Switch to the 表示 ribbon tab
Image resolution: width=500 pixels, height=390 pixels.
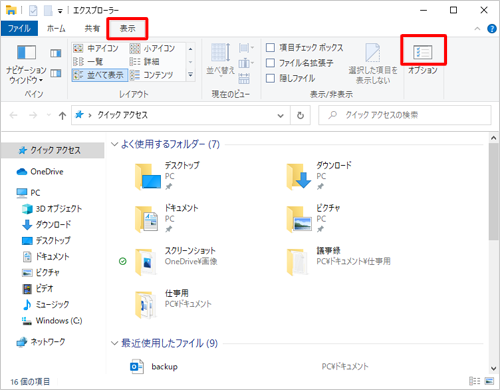(127, 29)
